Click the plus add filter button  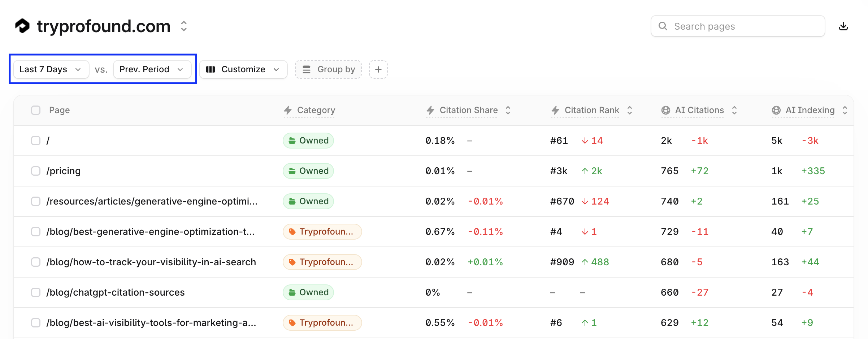point(378,69)
